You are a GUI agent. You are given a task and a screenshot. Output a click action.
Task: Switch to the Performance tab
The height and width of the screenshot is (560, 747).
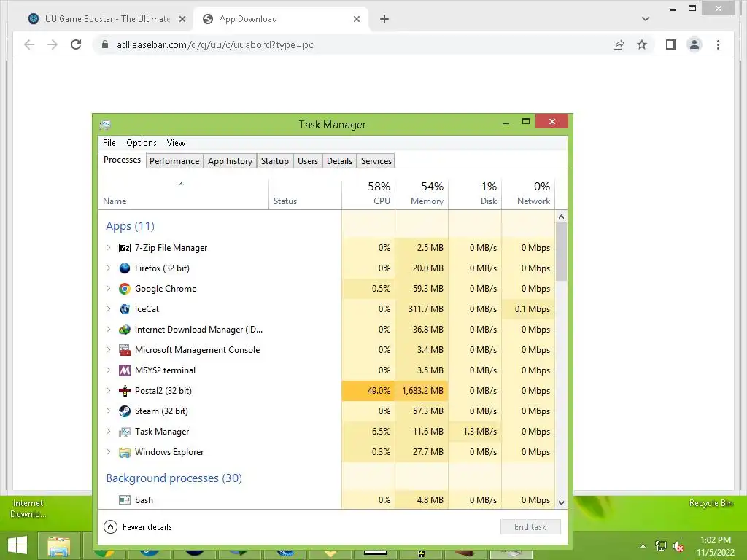point(174,161)
